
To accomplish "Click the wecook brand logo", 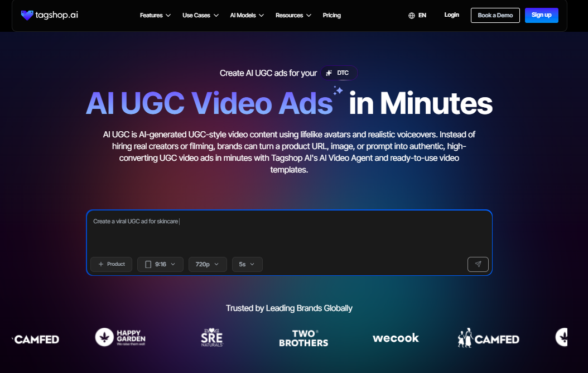I will 396,338.
